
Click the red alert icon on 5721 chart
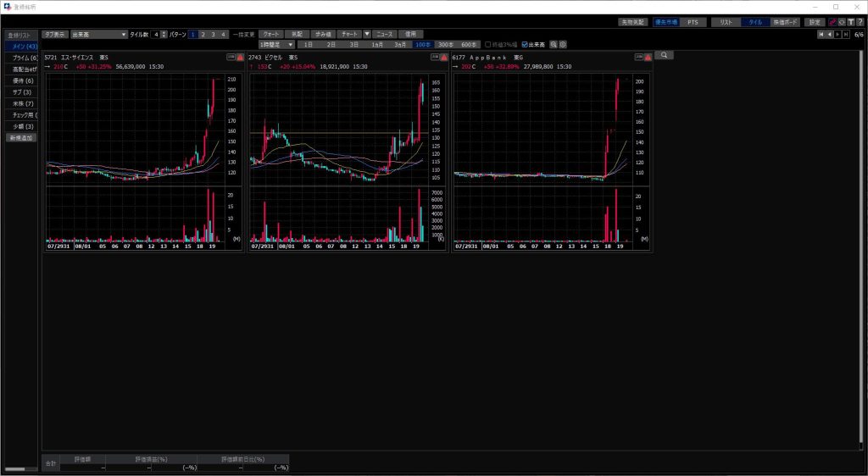pyautogui.click(x=241, y=57)
